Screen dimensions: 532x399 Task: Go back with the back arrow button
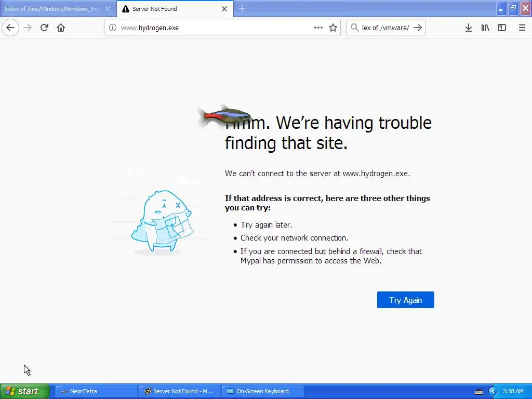point(10,28)
